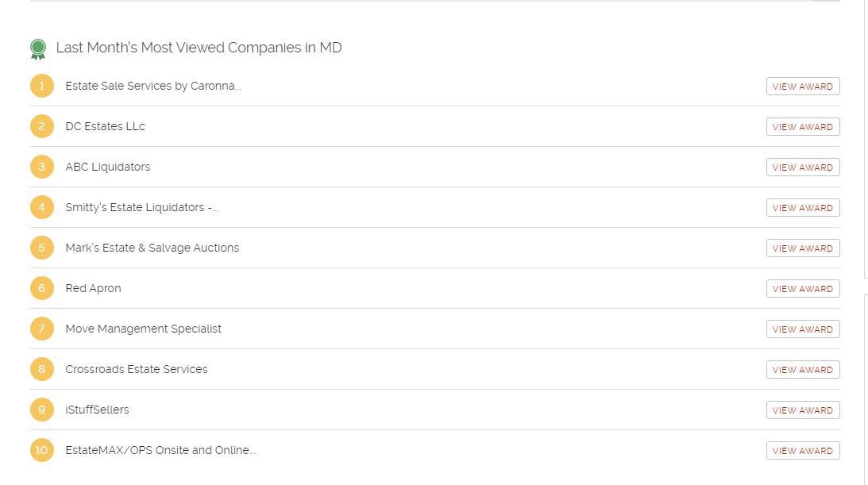Click the Last Month's Most Viewed Companies heading
The width and height of the screenshot is (868, 485).
point(199,48)
